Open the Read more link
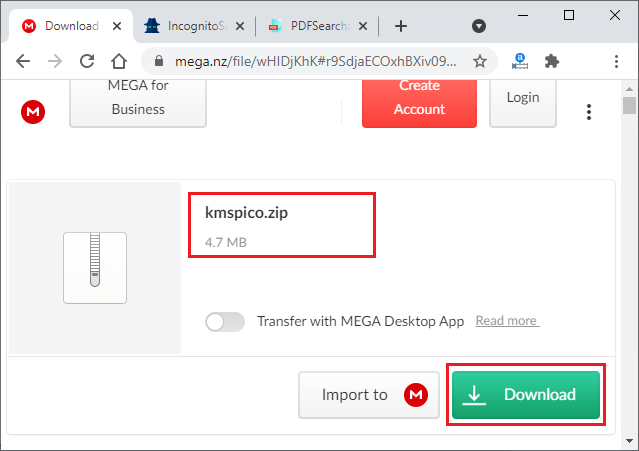This screenshot has width=639, height=451. click(507, 321)
